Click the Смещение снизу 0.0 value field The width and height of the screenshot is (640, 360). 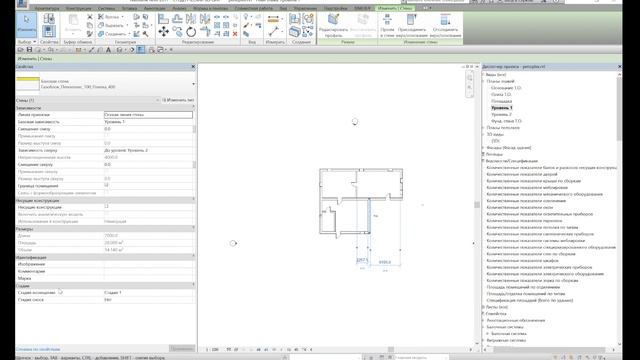tap(148, 129)
